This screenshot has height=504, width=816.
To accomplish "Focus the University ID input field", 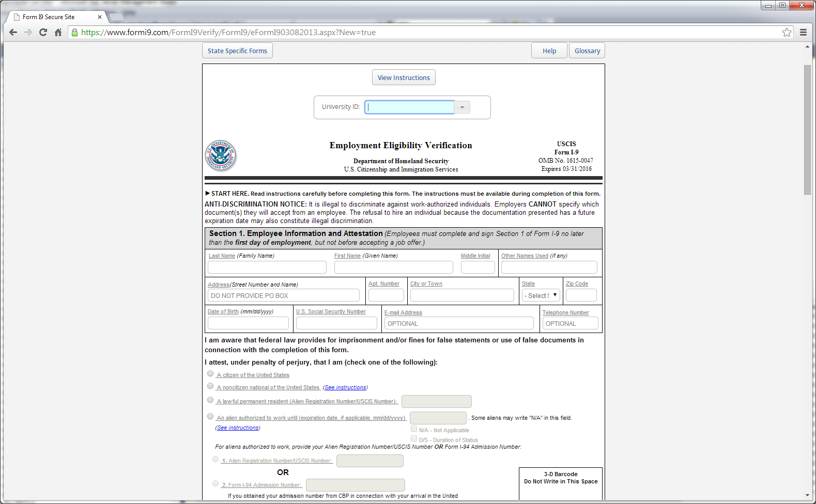I will point(409,107).
